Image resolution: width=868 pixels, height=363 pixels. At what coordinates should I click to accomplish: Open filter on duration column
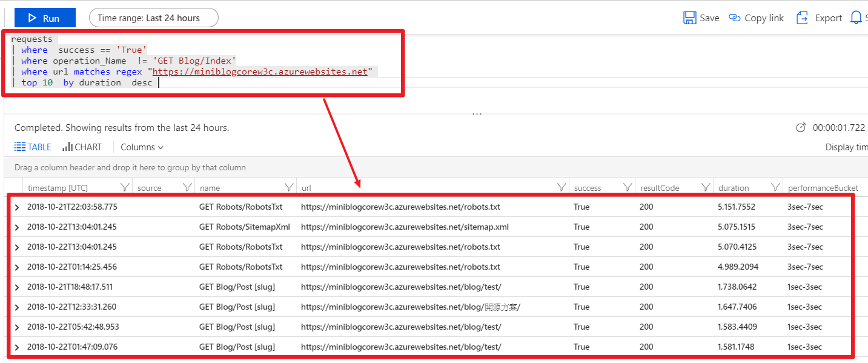(775, 187)
